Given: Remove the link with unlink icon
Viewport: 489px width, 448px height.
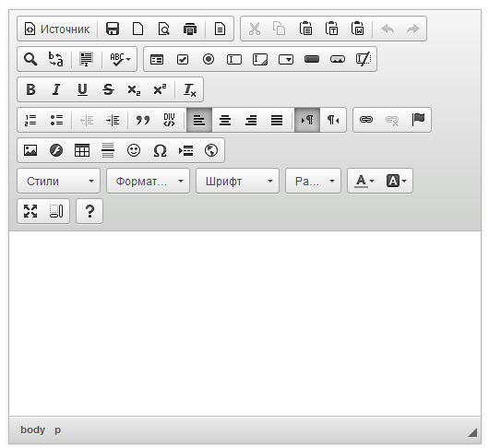Looking at the screenshot, I should 392,120.
